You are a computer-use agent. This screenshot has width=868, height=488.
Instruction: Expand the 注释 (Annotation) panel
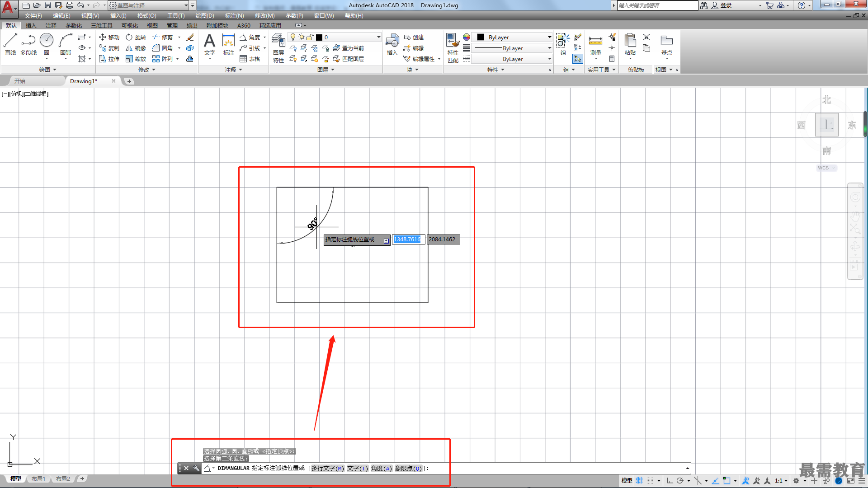(234, 70)
